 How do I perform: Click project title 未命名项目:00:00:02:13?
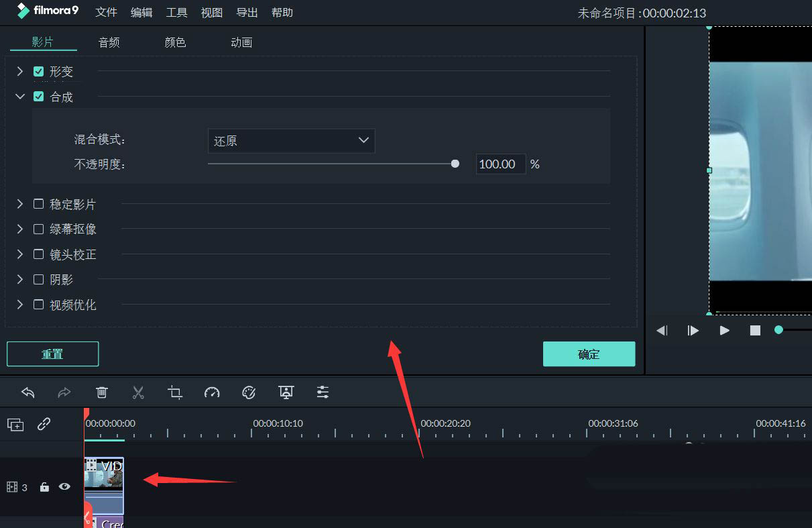(642, 13)
